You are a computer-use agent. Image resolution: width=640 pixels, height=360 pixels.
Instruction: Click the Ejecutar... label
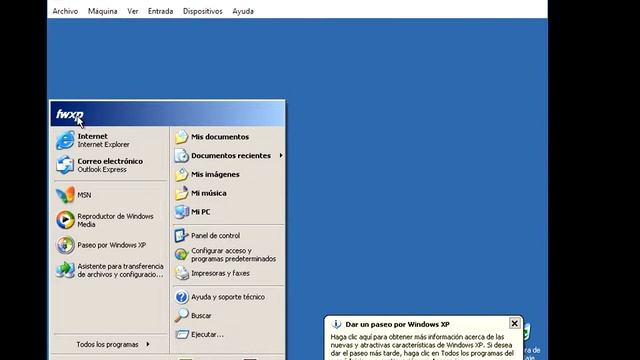[207, 334]
